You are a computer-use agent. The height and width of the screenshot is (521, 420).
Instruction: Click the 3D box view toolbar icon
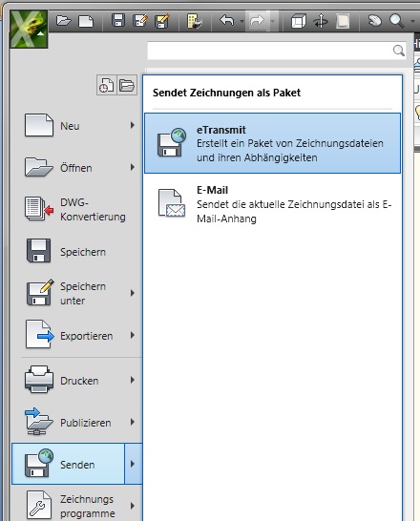[298, 21]
